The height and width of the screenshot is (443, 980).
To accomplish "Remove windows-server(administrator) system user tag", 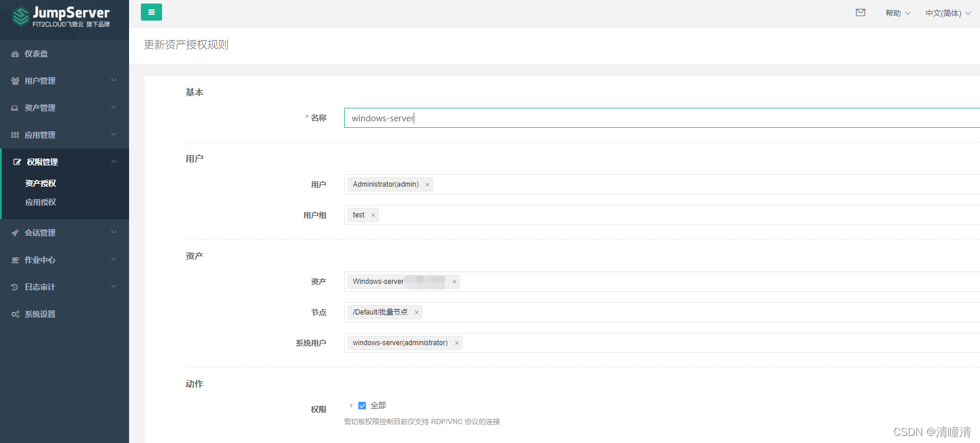I will point(457,343).
